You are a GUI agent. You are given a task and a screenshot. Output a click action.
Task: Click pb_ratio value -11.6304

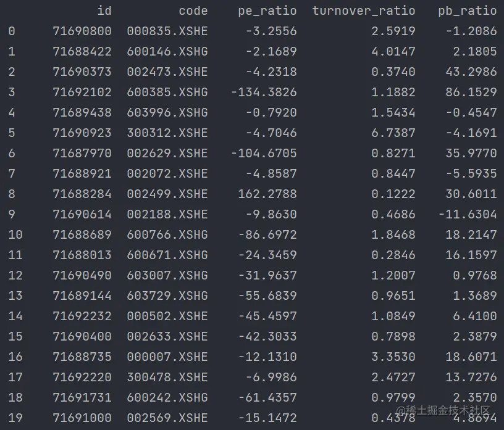(468, 214)
